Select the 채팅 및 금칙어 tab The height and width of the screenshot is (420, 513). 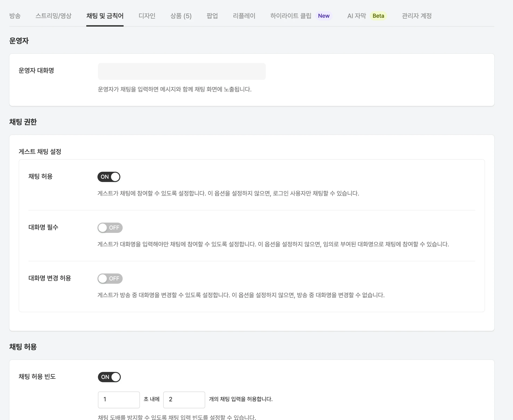tap(105, 16)
